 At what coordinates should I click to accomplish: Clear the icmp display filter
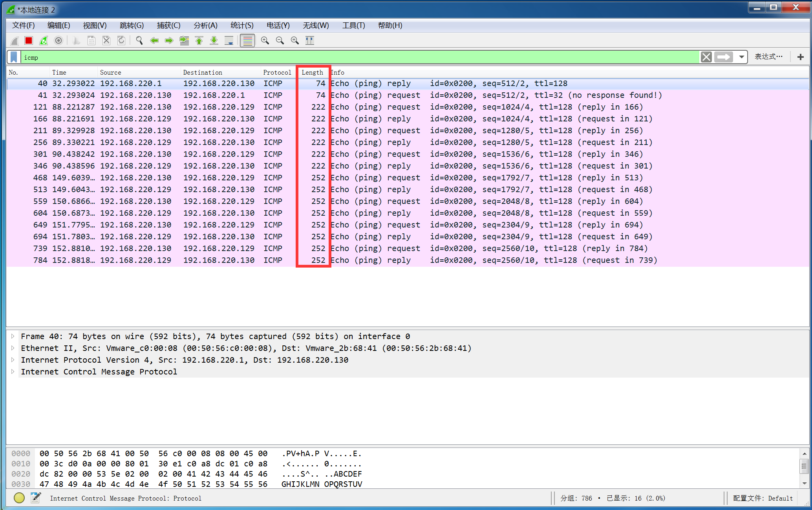706,57
